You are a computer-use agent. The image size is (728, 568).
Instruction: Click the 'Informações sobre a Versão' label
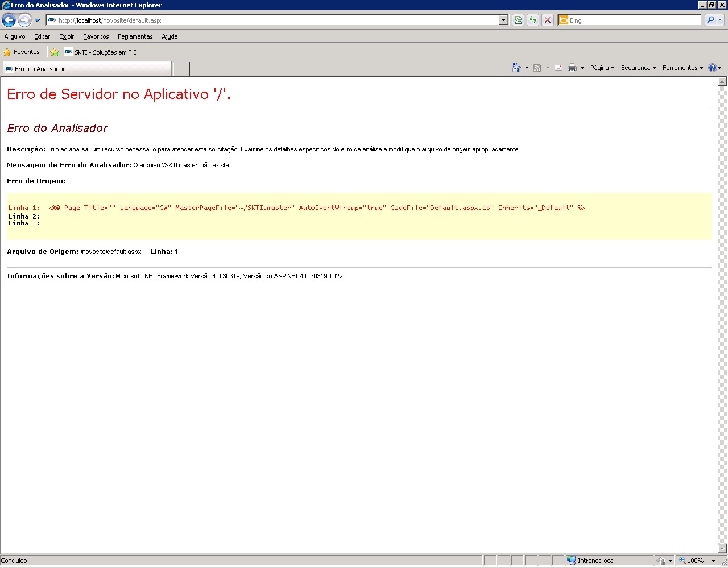tap(60, 276)
